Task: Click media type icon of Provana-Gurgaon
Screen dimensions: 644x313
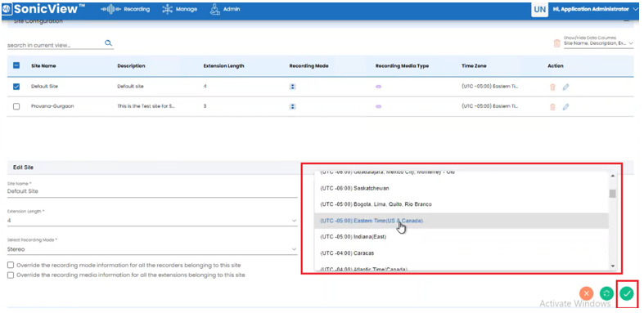Action: tap(378, 106)
